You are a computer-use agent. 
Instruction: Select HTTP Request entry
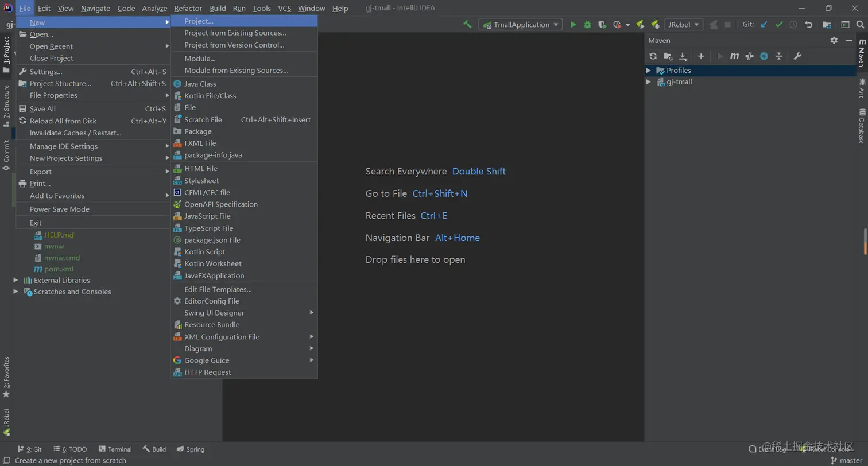click(245, 372)
